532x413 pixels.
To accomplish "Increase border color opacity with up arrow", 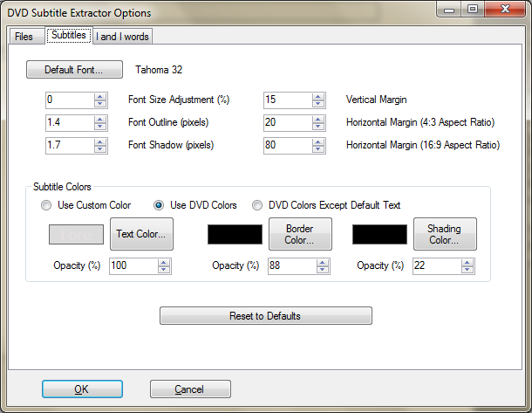I will 323,263.
